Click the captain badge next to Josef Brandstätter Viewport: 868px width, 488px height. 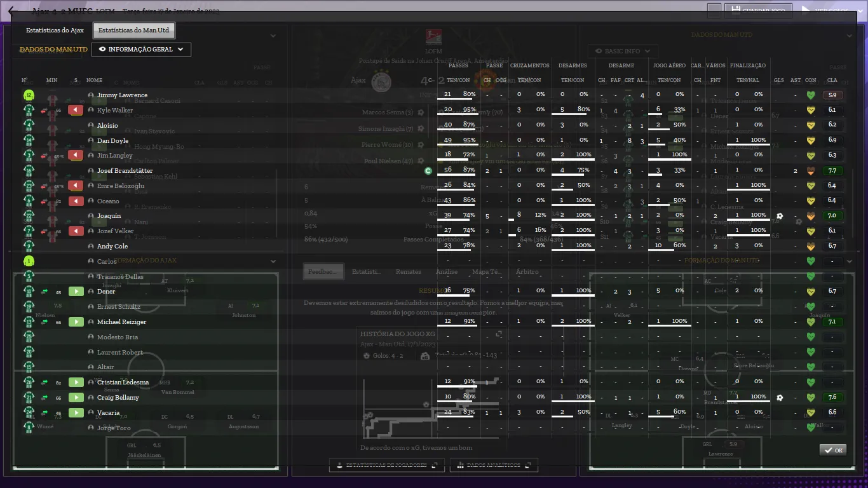[x=428, y=171]
